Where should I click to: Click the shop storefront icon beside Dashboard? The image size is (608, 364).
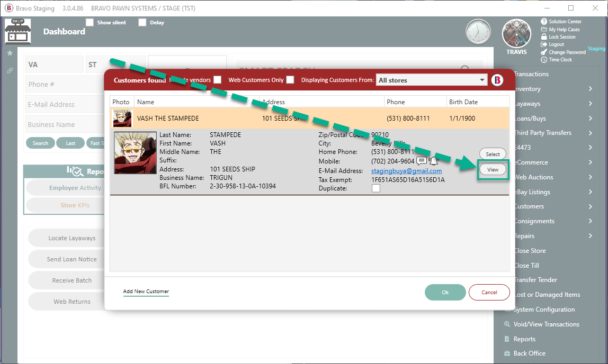point(17,31)
